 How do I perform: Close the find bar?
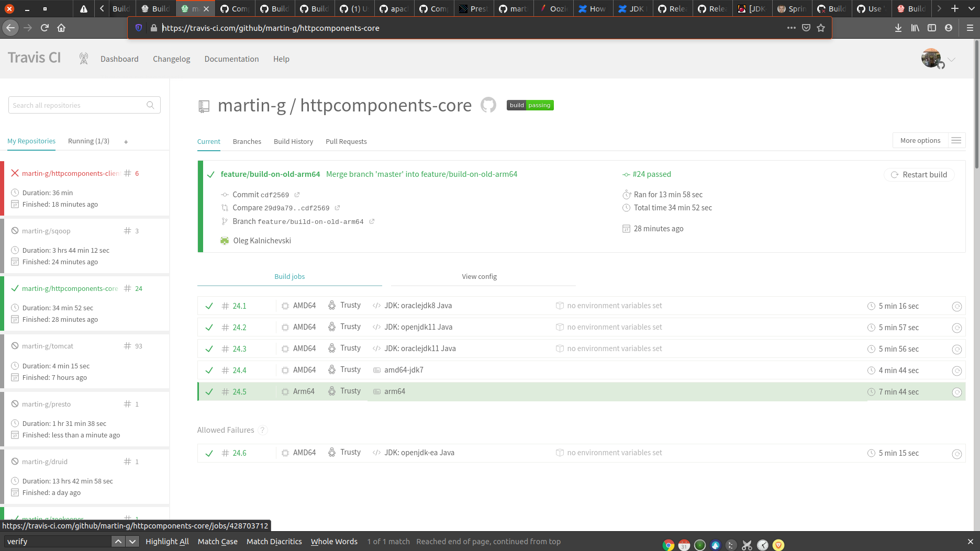(970, 542)
